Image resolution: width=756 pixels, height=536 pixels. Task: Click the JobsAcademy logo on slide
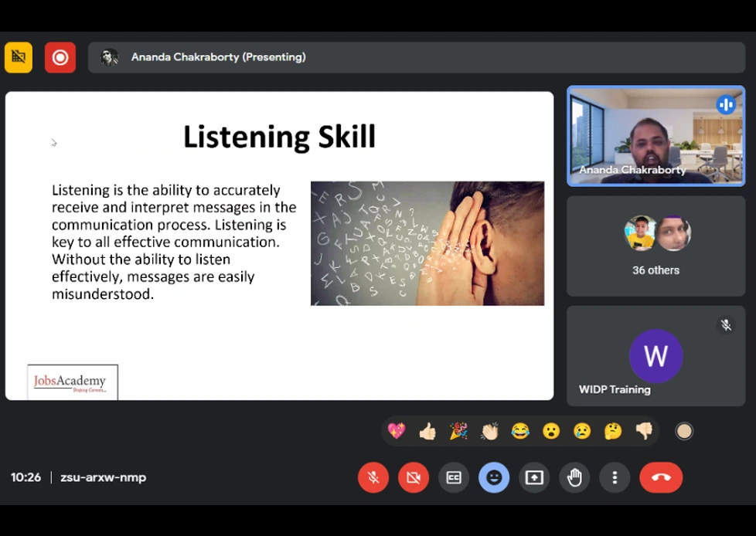(x=73, y=382)
